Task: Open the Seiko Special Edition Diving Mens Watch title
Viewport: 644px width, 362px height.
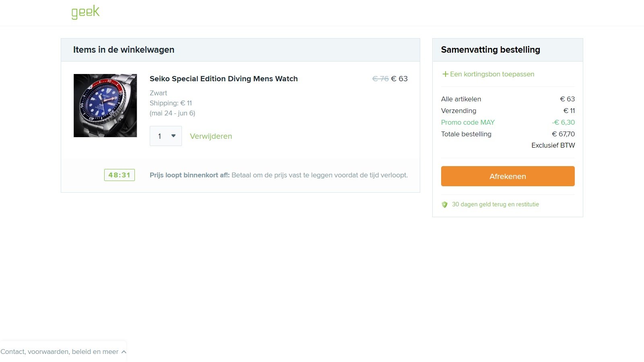Action: [224, 79]
